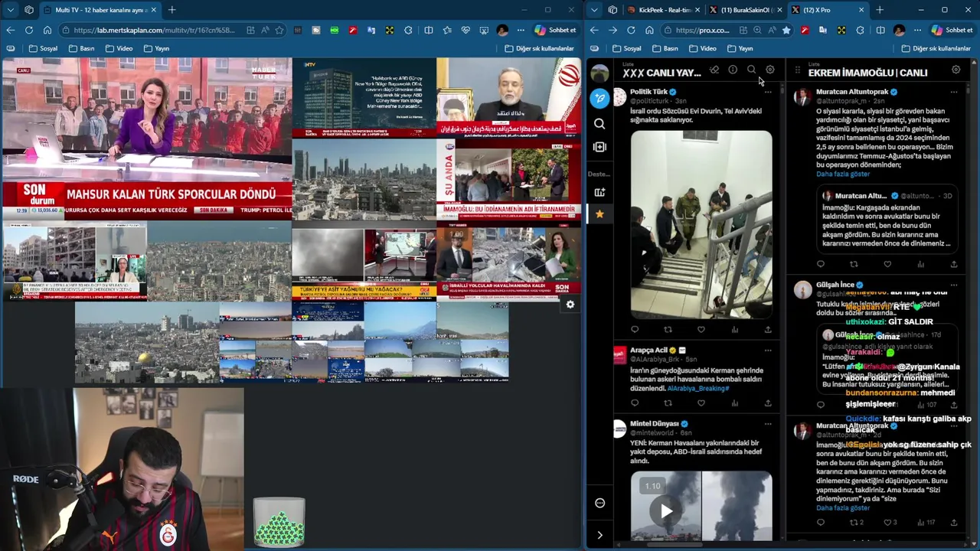Screen dimensions: 980x551
Task: Show info for XXX CANLI YAY column
Action: (733, 70)
